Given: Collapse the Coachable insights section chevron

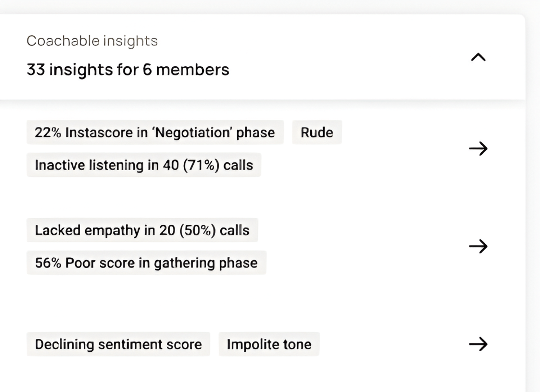Looking at the screenshot, I should [x=478, y=57].
